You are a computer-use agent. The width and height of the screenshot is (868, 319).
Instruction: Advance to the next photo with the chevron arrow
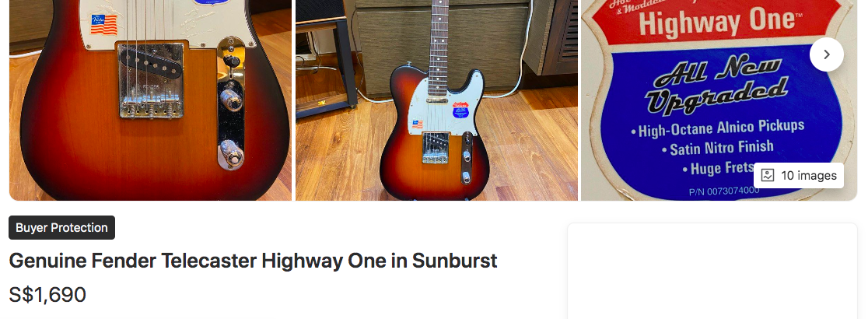click(827, 54)
